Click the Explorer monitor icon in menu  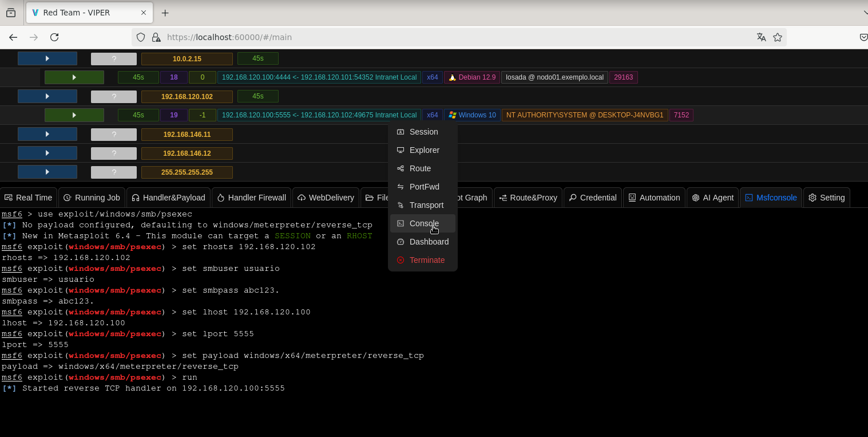(x=401, y=150)
